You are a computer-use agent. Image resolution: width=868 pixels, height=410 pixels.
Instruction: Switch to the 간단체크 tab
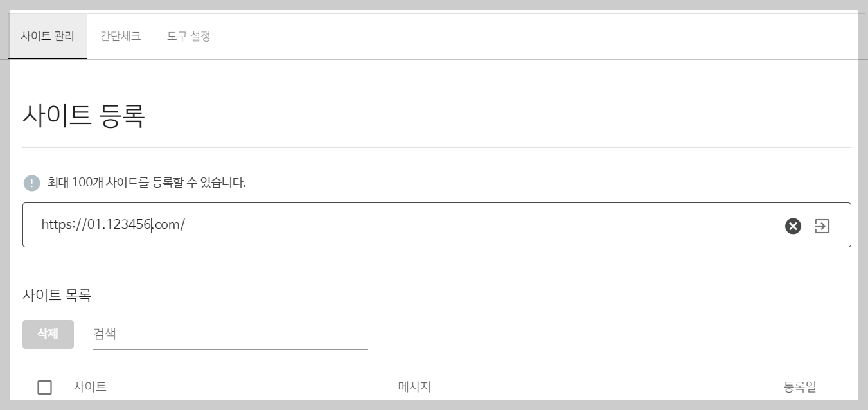pyautogui.click(x=120, y=37)
